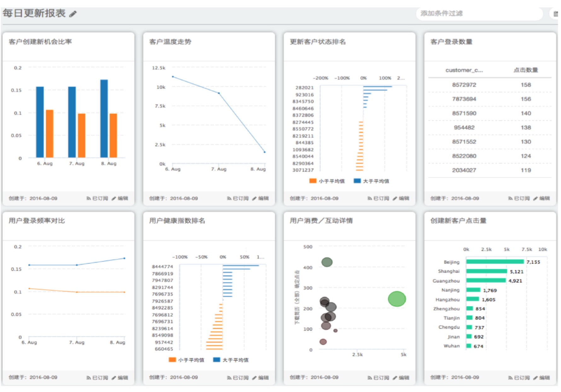Click the Guangzhou bar valued 4,921
561x392 pixels.
[486, 280]
